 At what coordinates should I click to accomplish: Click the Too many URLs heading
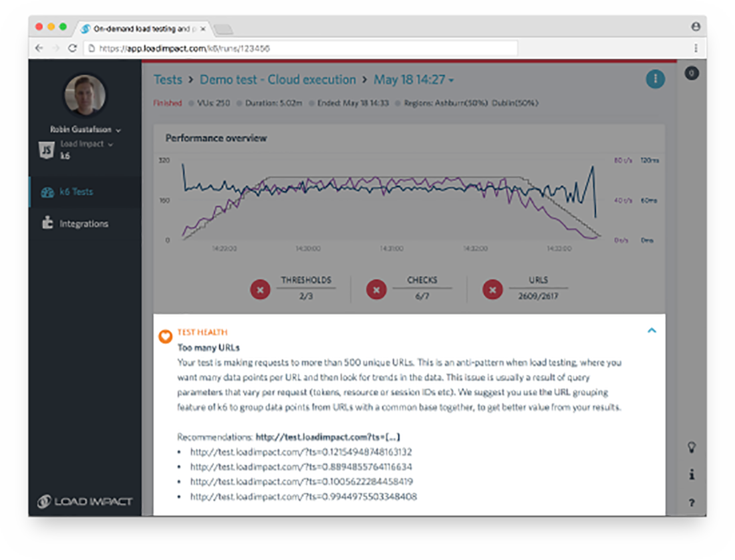coord(208,347)
